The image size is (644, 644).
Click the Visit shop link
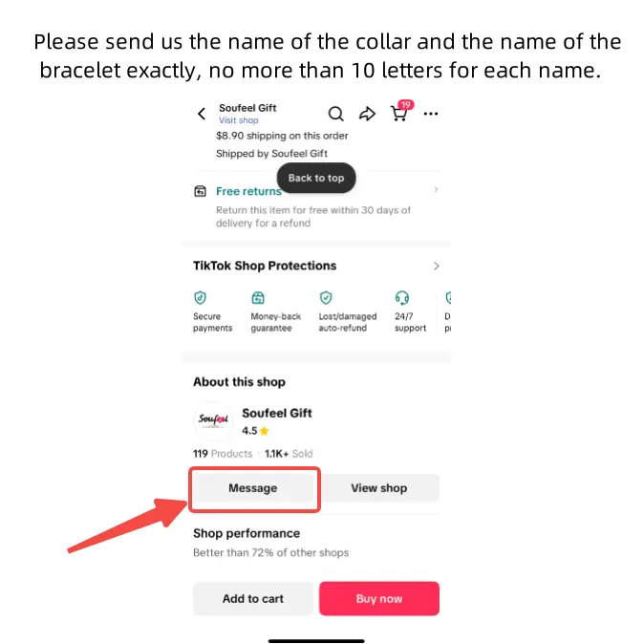point(238,121)
